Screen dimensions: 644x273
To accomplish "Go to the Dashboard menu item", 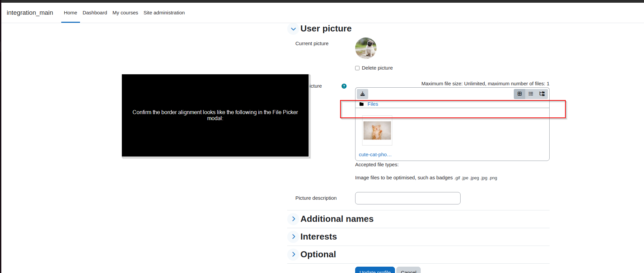I will click(95, 13).
